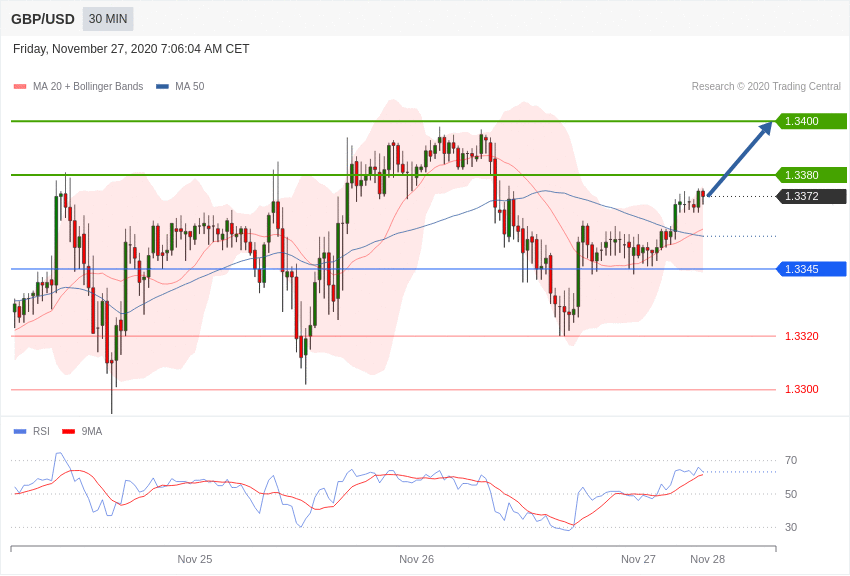Click 'Research © 2020 Trading Central' credit text
The image size is (850, 576).
pyautogui.click(x=766, y=86)
